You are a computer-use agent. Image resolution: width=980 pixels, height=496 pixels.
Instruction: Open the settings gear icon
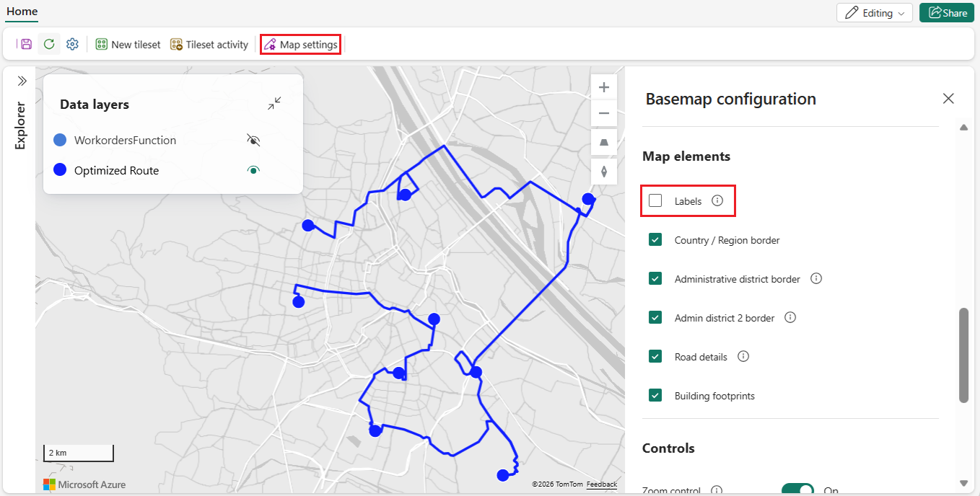point(72,44)
